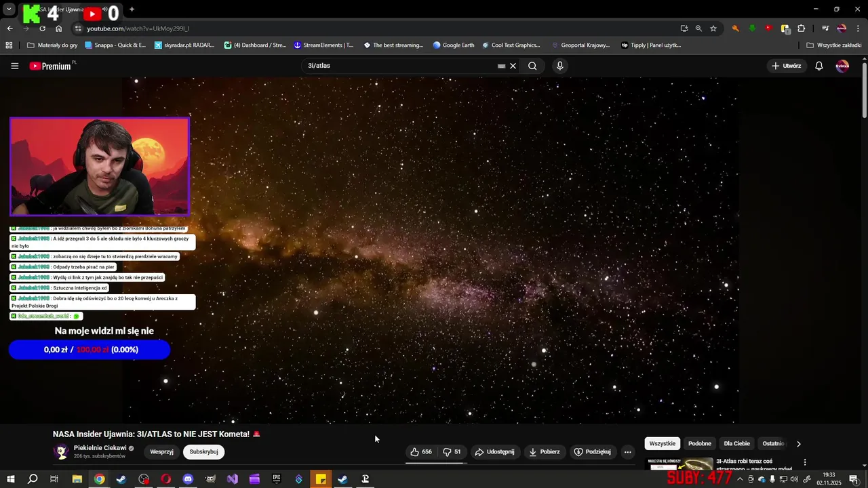Open the 3I-Atlas suggested video thumbnail
Image resolution: width=868 pixels, height=488 pixels.
[679, 464]
